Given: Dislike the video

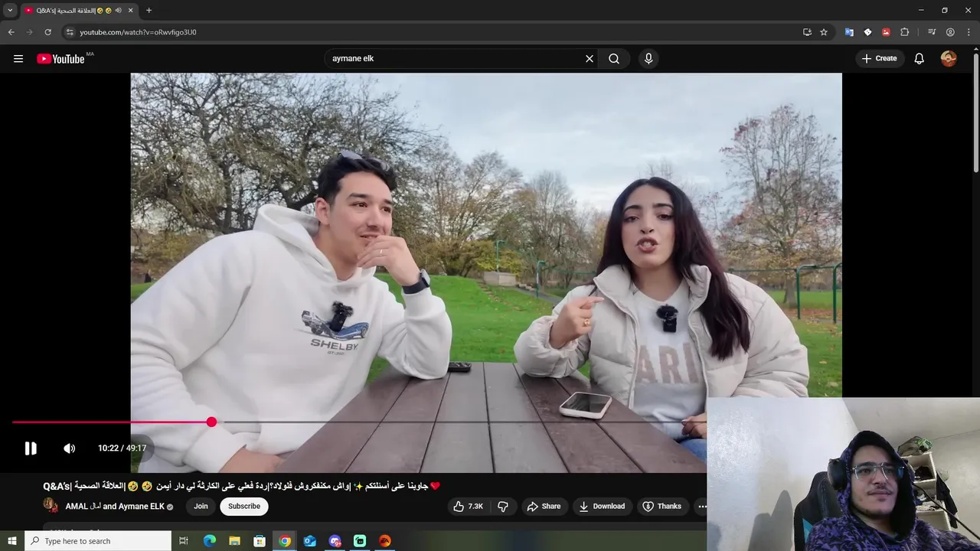Looking at the screenshot, I should pyautogui.click(x=503, y=507).
